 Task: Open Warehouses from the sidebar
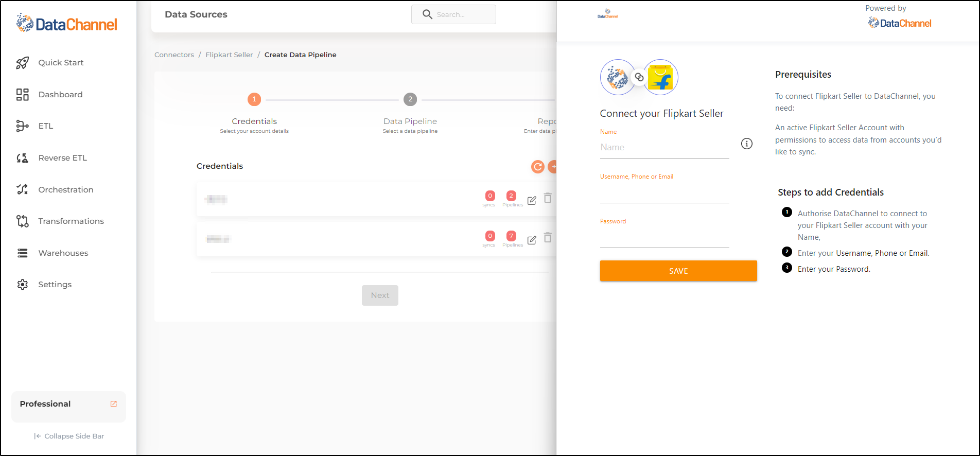point(63,253)
